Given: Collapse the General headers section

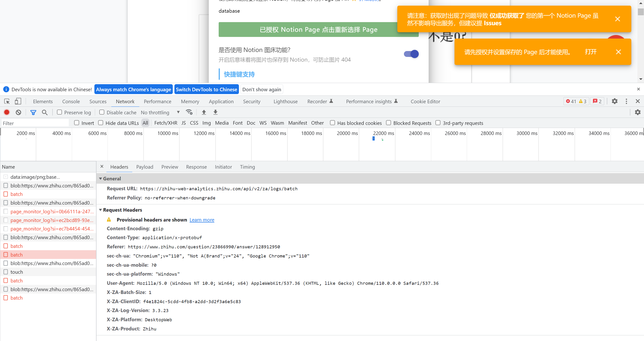Looking at the screenshot, I should click(x=101, y=178).
